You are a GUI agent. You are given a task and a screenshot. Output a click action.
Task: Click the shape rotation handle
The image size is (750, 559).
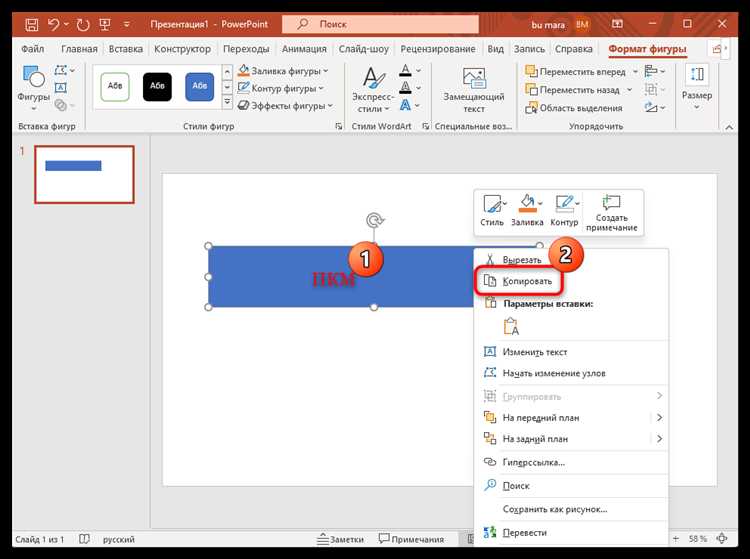pyautogui.click(x=375, y=220)
